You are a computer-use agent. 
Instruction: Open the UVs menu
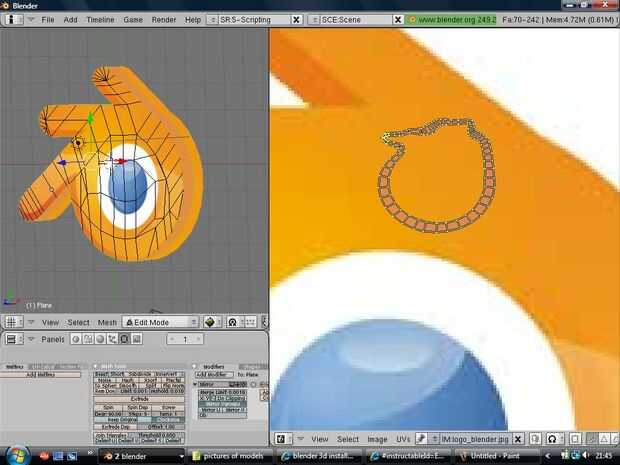point(403,439)
